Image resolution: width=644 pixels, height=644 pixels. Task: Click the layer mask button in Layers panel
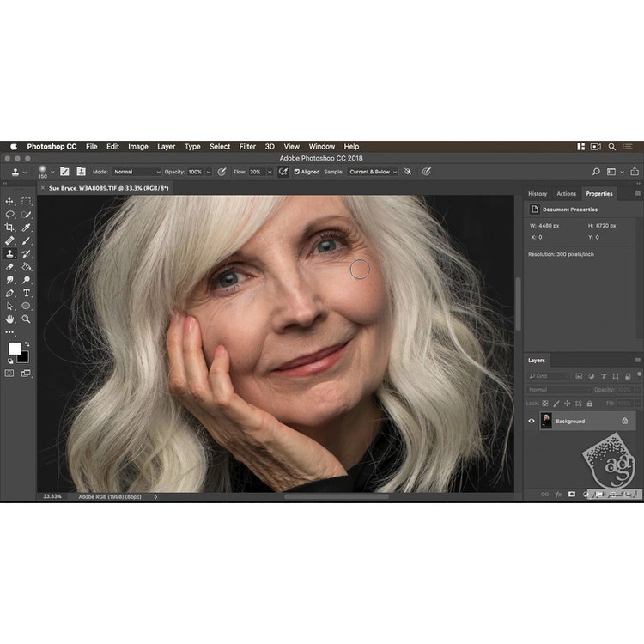tap(572, 495)
